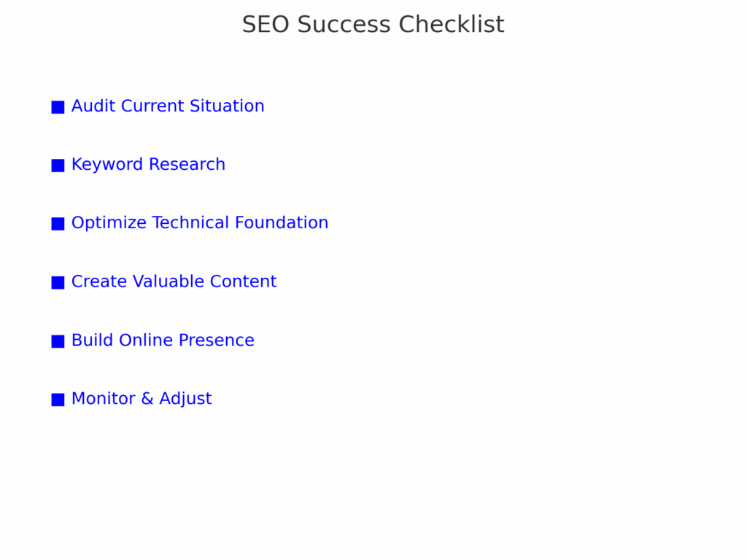The image size is (747, 560).
Task: Mark the Create Valuable Content square
Action: click(58, 282)
